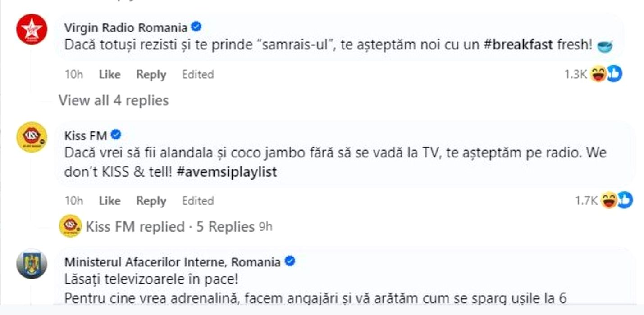Click Kiss FM's verified checkmark badge

[116, 135]
